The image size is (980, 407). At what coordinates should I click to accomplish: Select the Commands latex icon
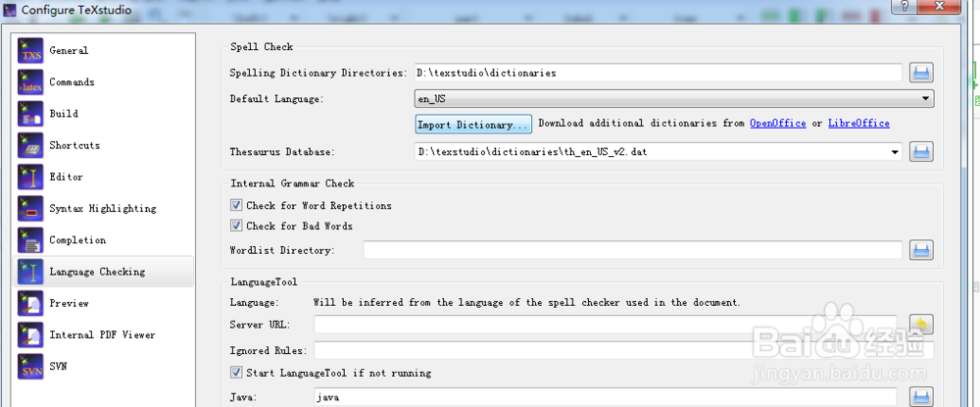click(30, 82)
